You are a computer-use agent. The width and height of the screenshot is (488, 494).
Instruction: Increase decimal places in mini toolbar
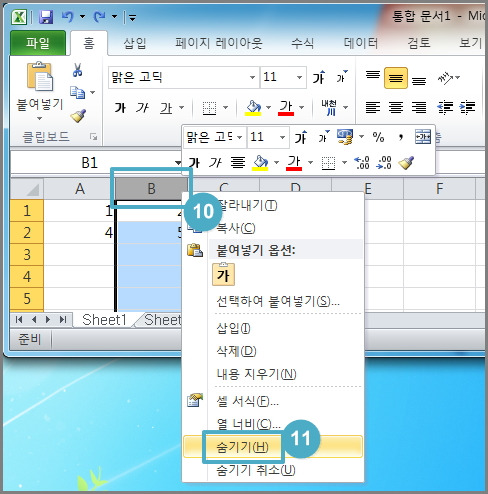pos(361,163)
